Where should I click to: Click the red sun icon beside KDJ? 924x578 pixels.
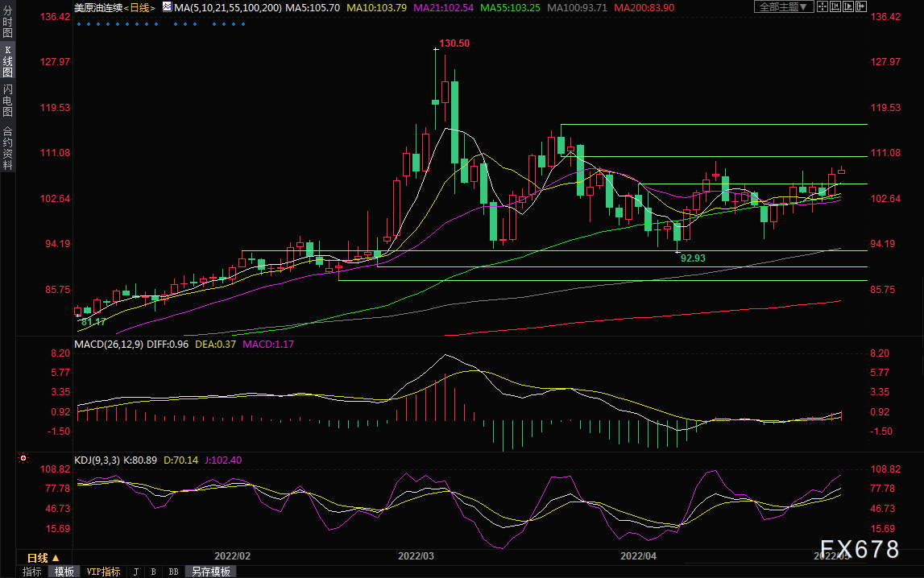23,458
